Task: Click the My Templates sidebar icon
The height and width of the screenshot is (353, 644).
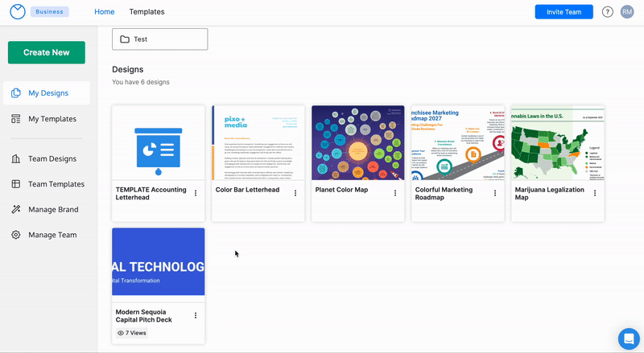Action: point(16,119)
